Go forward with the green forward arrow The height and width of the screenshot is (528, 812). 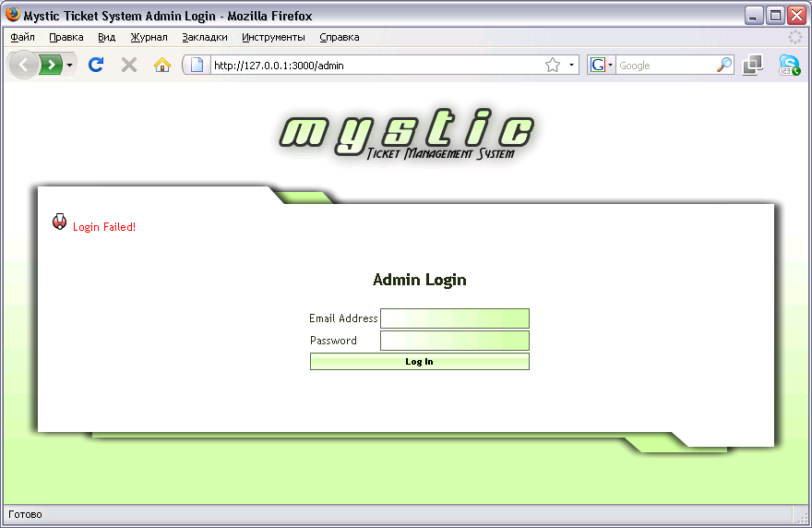pos(52,65)
